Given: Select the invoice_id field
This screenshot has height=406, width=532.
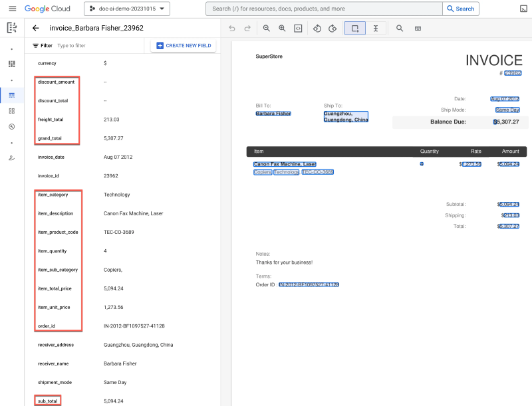Looking at the screenshot, I should coord(48,176).
